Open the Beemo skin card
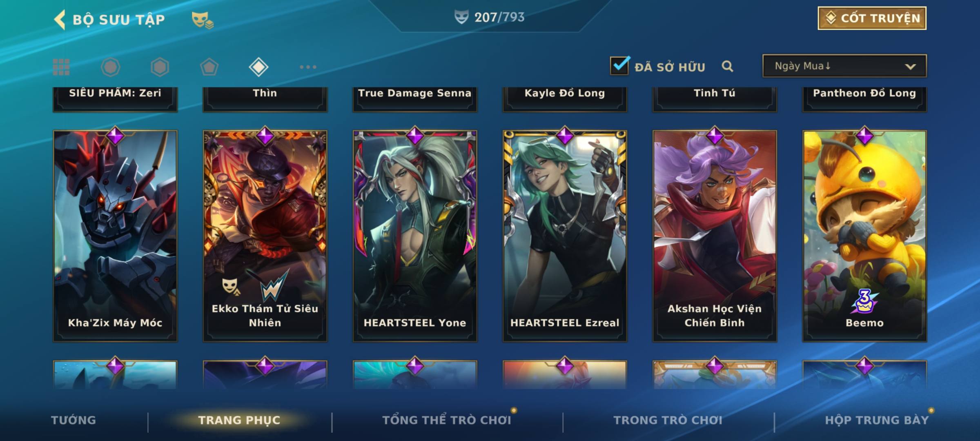 [864, 236]
